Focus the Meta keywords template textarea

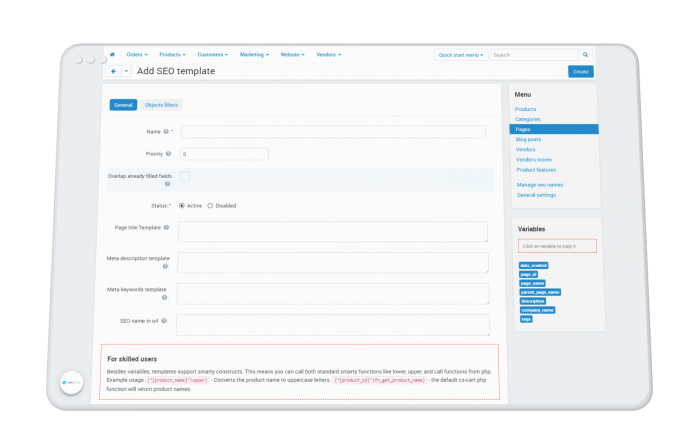(333, 294)
